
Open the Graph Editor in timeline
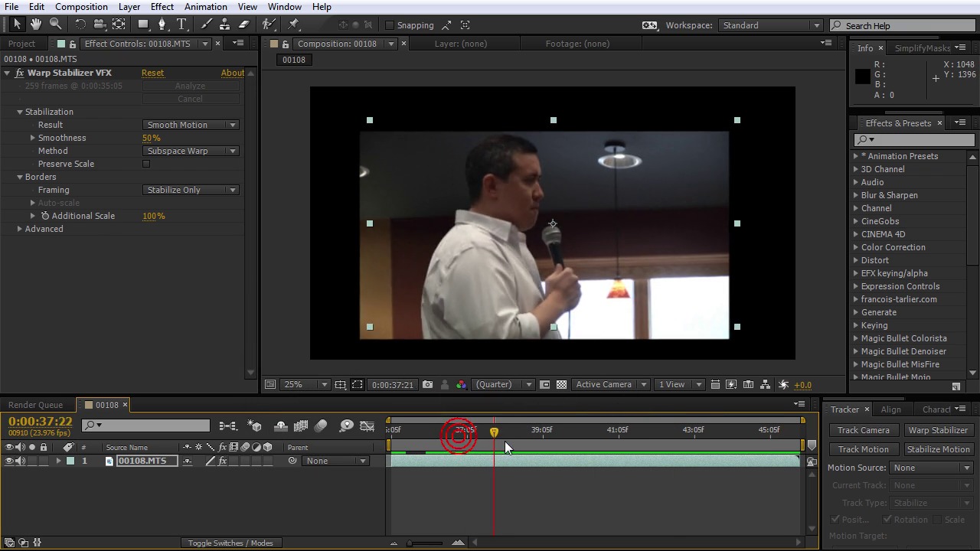click(367, 426)
